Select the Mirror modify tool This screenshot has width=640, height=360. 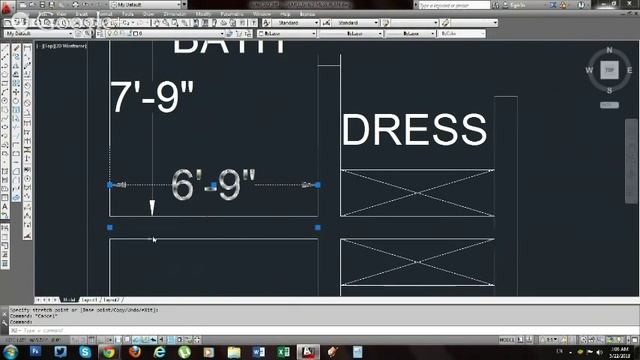pos(16,67)
